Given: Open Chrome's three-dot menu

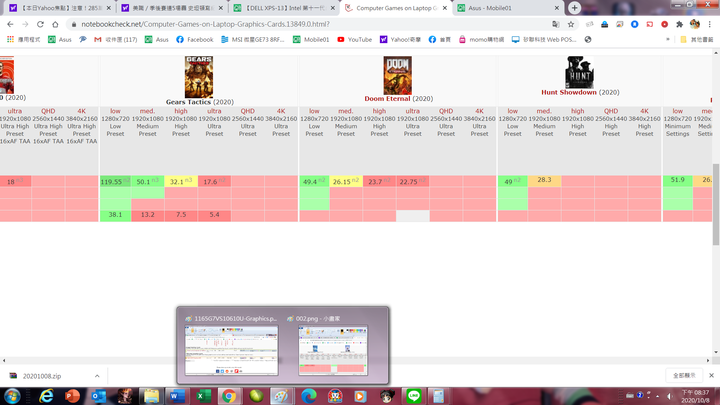Looking at the screenshot, I should [710, 24].
